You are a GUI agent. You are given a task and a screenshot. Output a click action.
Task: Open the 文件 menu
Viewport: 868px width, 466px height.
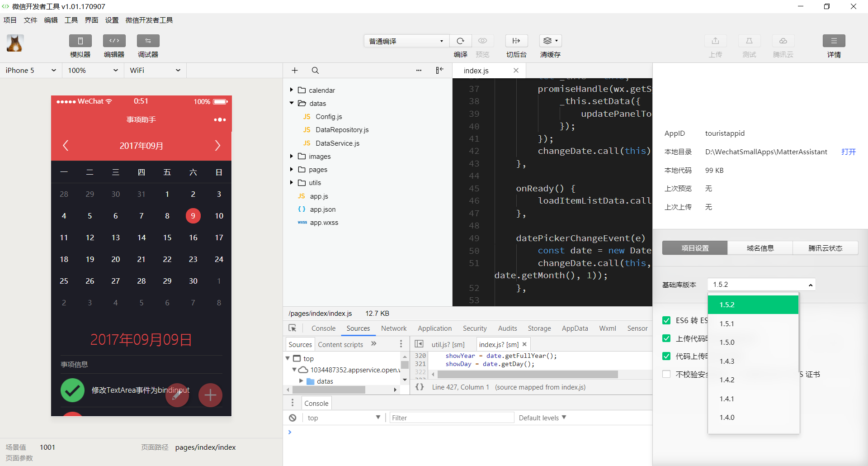[x=30, y=20]
